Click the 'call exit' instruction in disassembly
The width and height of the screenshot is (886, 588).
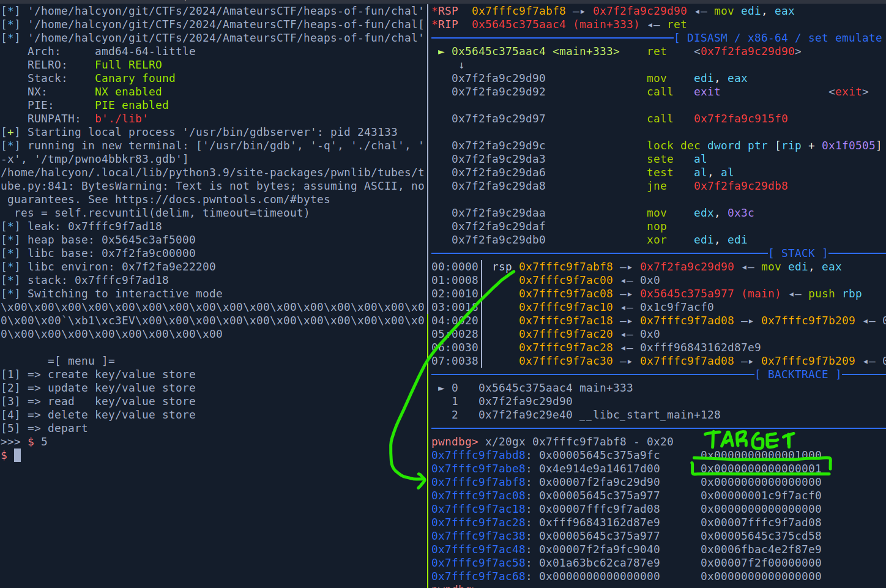click(683, 92)
